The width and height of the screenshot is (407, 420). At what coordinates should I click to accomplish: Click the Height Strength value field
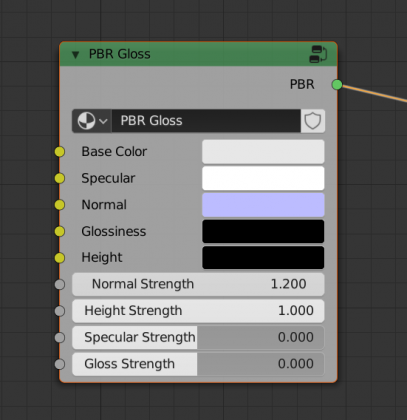(198, 311)
